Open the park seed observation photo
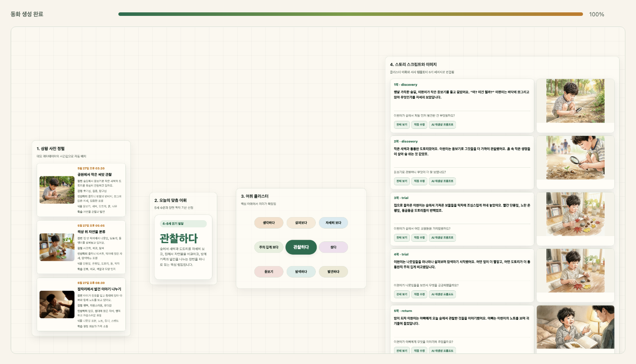The height and width of the screenshot is (364, 636). pos(57,190)
